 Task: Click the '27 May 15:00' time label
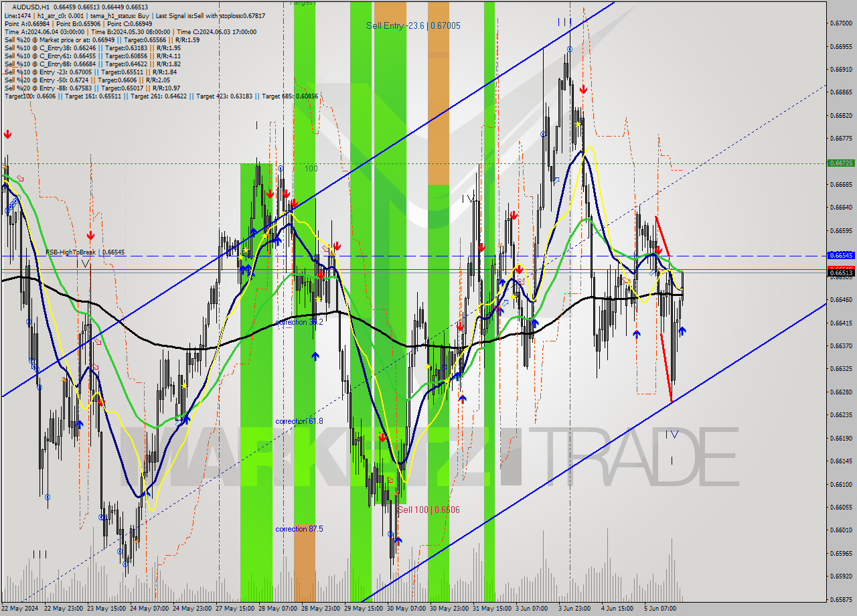click(x=236, y=609)
